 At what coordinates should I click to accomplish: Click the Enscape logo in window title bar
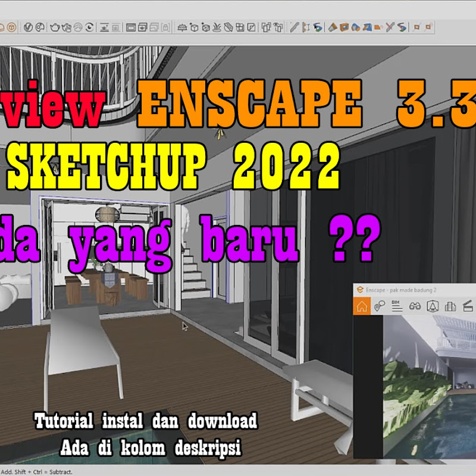(360, 290)
